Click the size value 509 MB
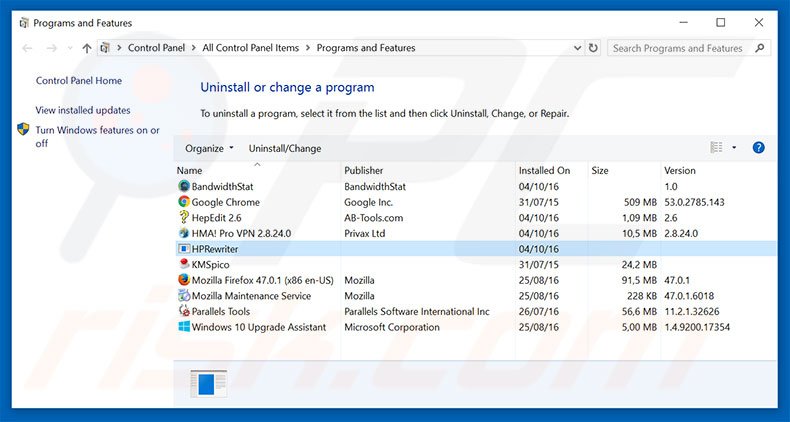Screen dimensions: 790x422 [640, 202]
